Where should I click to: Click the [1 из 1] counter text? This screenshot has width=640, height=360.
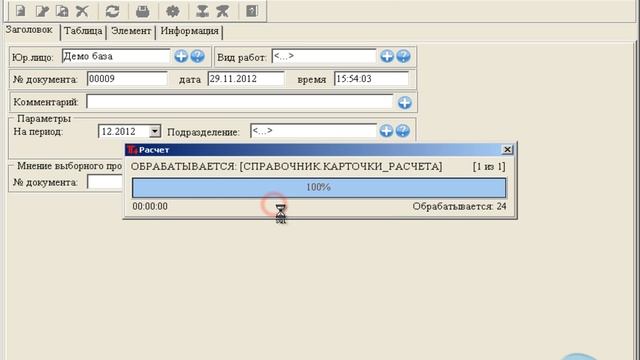[489, 167]
